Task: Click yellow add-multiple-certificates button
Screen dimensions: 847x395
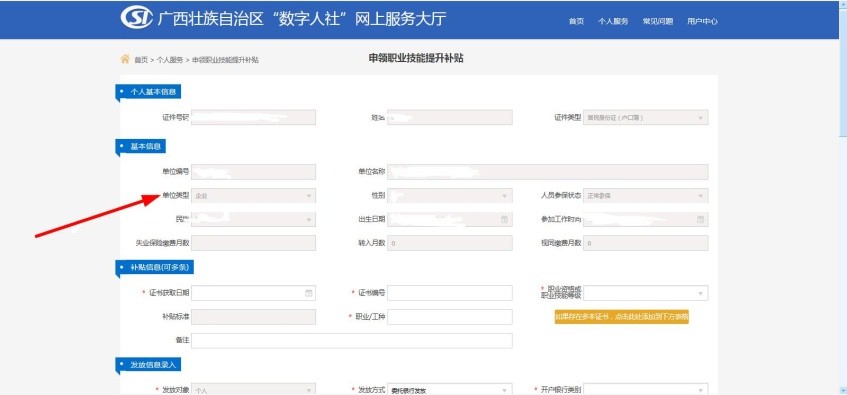Action: pos(622,317)
